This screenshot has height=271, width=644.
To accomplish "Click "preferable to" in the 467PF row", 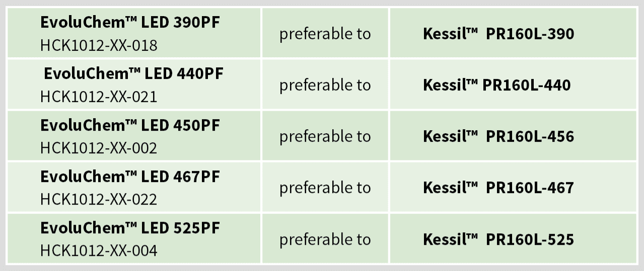I will click(x=325, y=188).
